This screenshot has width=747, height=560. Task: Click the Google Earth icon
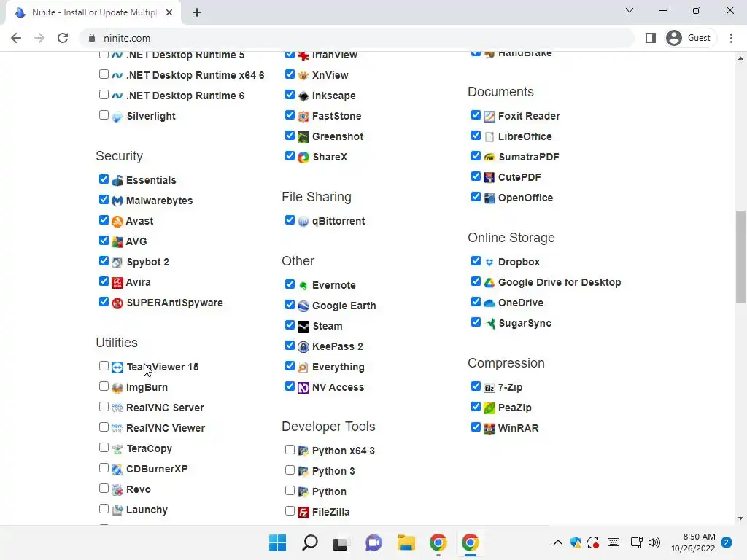(303, 306)
